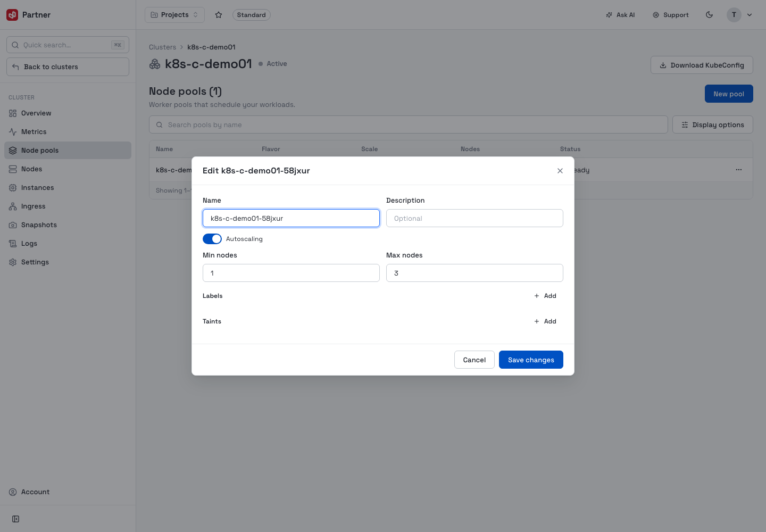
Task: Click the Partner logo icon
Action: (12, 15)
